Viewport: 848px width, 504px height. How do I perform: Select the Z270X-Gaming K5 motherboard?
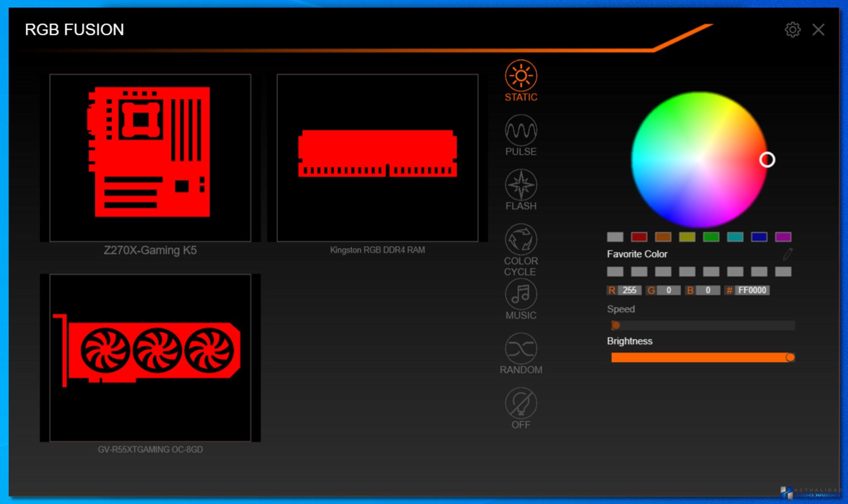(150, 158)
